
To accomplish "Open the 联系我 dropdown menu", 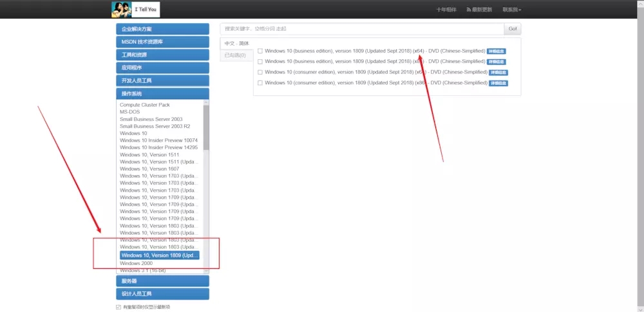I will tap(512, 10).
